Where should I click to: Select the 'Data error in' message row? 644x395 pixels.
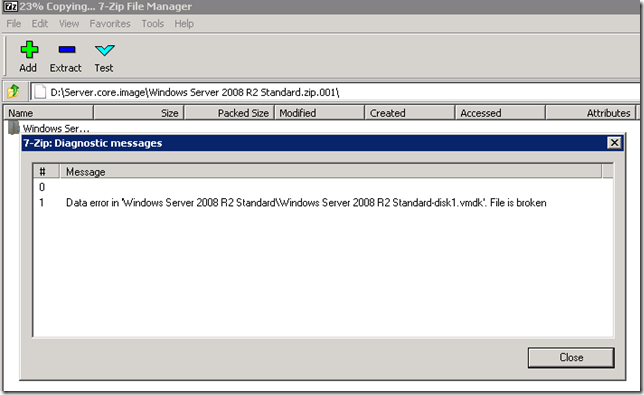[323, 202]
